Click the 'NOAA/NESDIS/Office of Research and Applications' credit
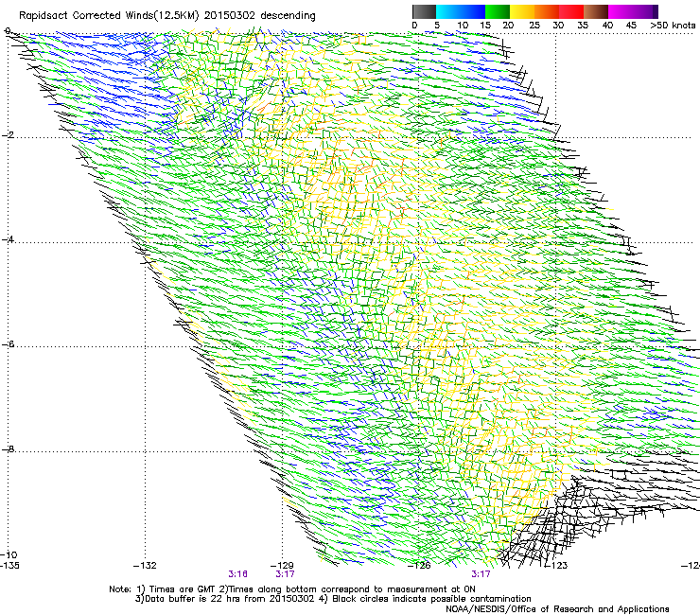The height and width of the screenshot is (615, 700). click(x=557, y=609)
